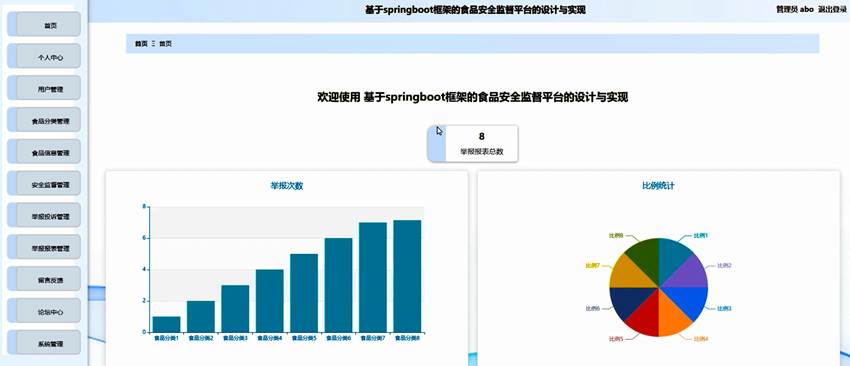Viewport: 850px width, 366px height.
Task: Click the 比例5 pie label text
Action: point(616,339)
